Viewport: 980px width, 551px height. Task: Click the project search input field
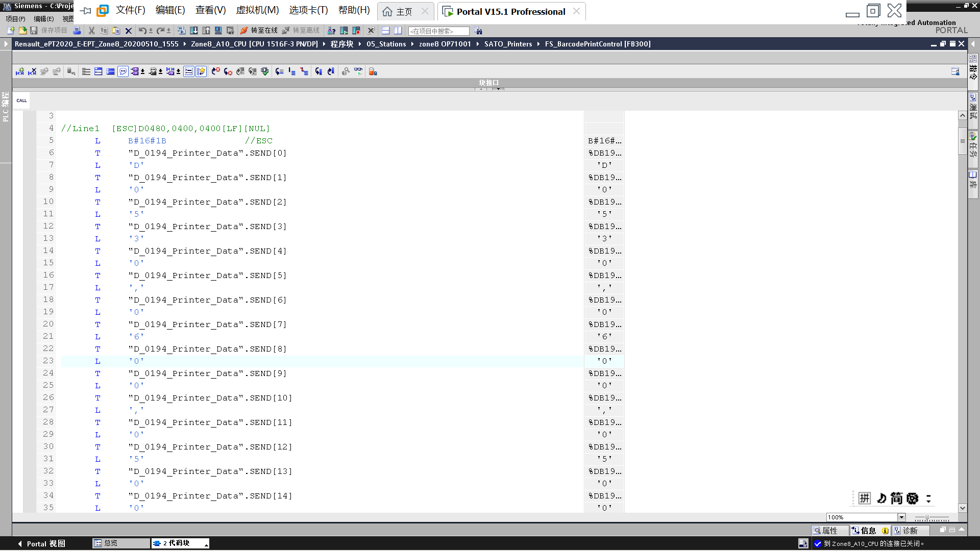(x=438, y=31)
